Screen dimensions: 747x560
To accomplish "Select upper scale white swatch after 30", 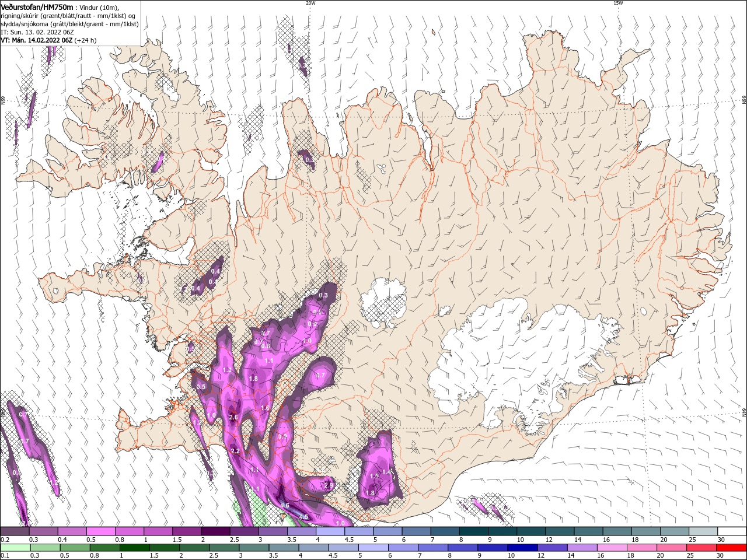I will (x=732, y=531).
